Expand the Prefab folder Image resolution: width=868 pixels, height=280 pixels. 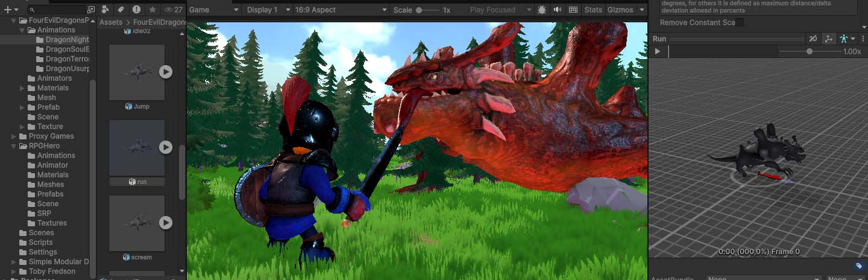[x=22, y=107]
